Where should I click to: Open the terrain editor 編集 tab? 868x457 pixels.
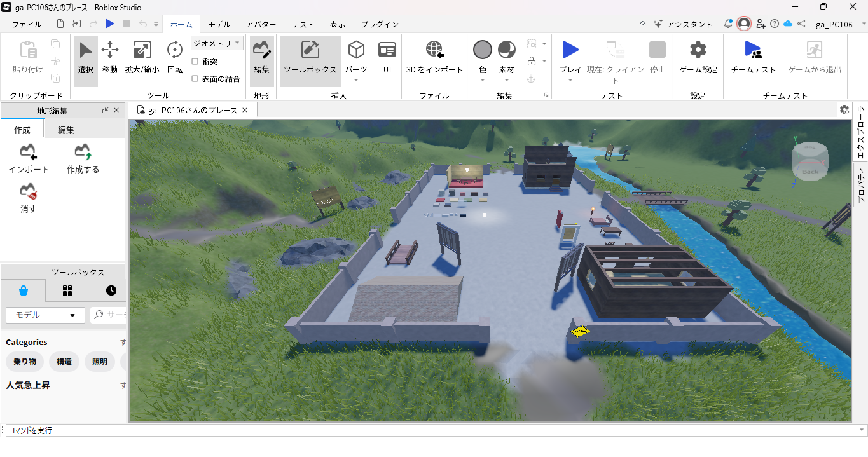click(x=66, y=130)
